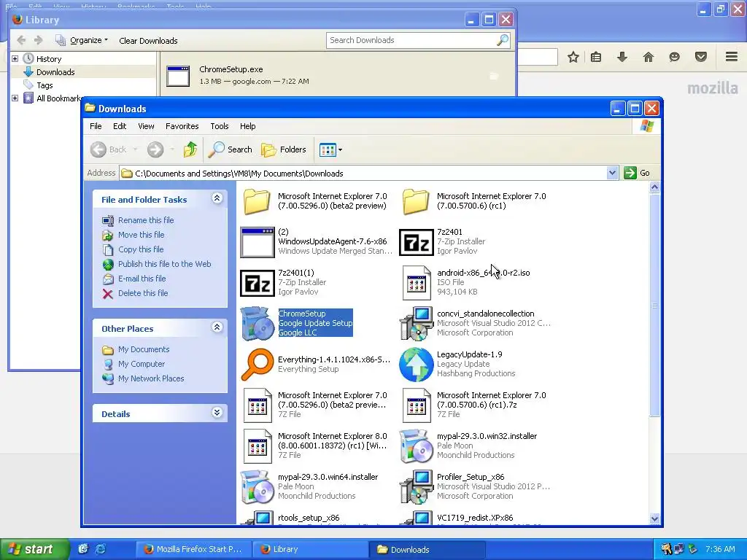Select the Internet Explorer 7.0 beta2 preview folder icon

[x=258, y=201]
